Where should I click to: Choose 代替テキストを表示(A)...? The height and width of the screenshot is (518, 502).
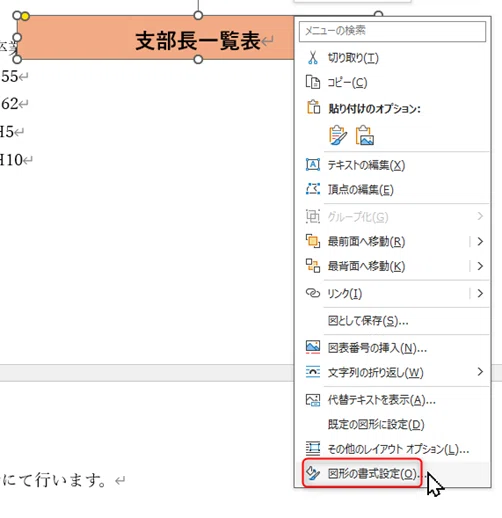pos(381,400)
